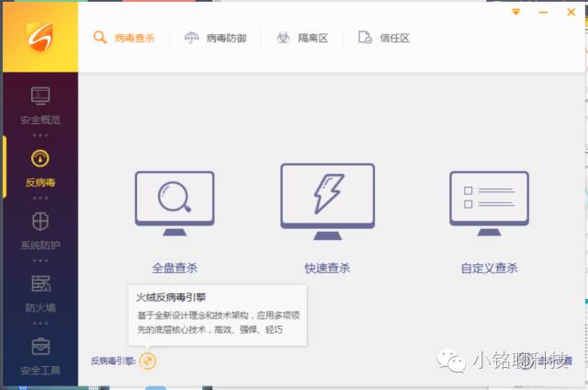
Task: Open the 防火墙 firewall sidebar section
Action: point(40,293)
